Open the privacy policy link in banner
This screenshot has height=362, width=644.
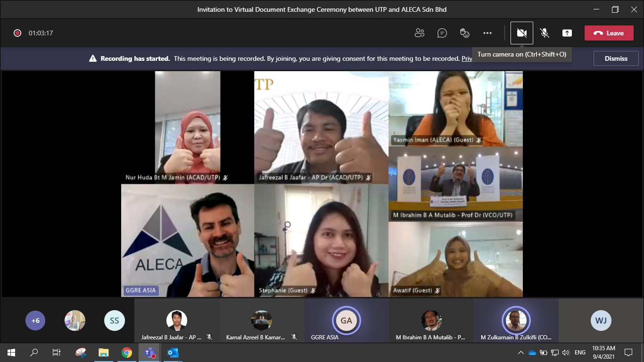pyautogui.click(x=467, y=58)
